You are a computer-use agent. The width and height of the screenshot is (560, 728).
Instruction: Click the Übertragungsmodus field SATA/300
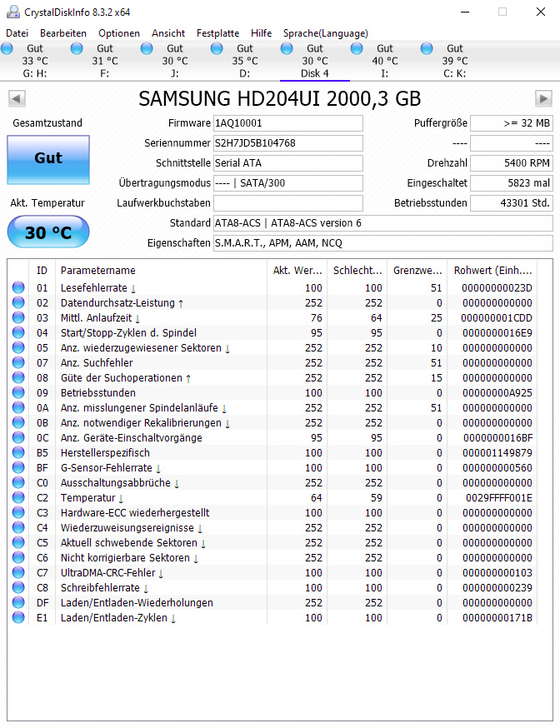tap(287, 183)
